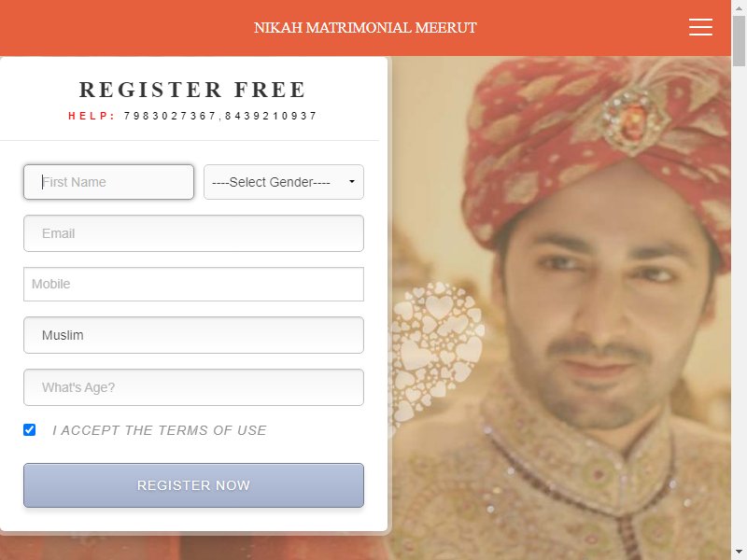Click the scrollbar up arrow

pyautogui.click(x=739, y=7)
